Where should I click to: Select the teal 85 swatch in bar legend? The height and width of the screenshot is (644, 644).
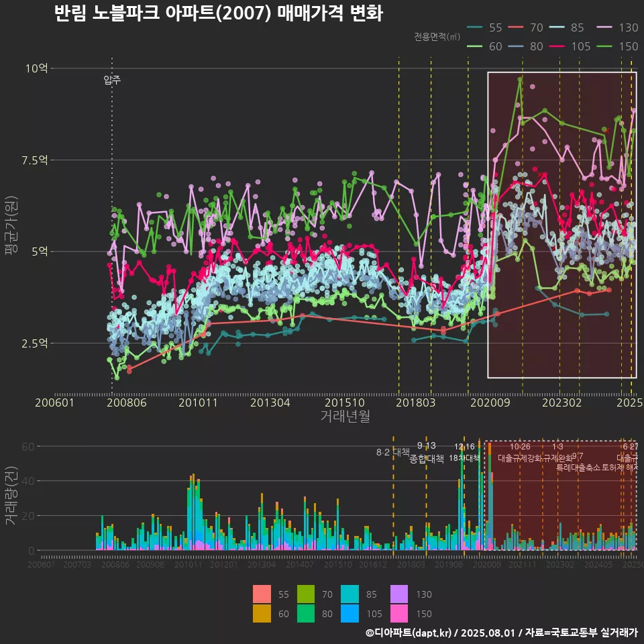click(x=350, y=594)
